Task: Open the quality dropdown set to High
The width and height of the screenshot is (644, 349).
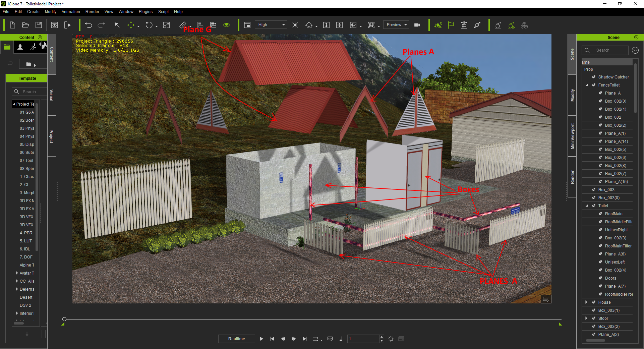Action: click(271, 25)
